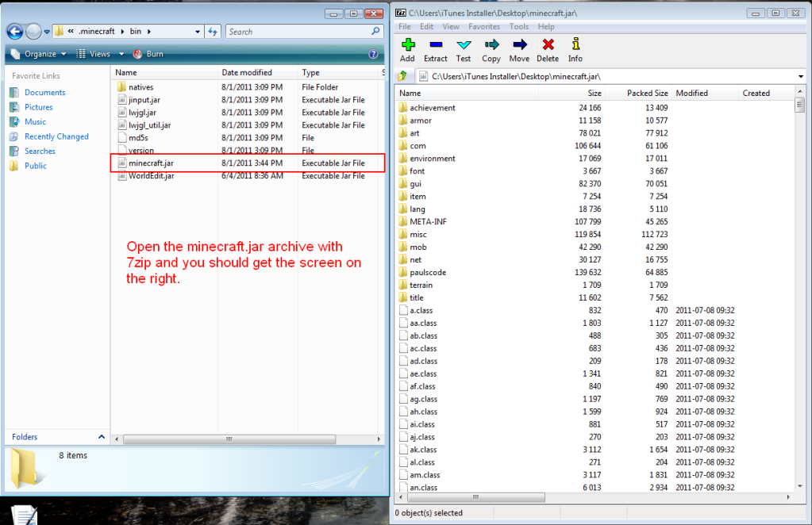Refresh the Explorer address bar
This screenshot has width=812, height=525.
click(x=213, y=32)
